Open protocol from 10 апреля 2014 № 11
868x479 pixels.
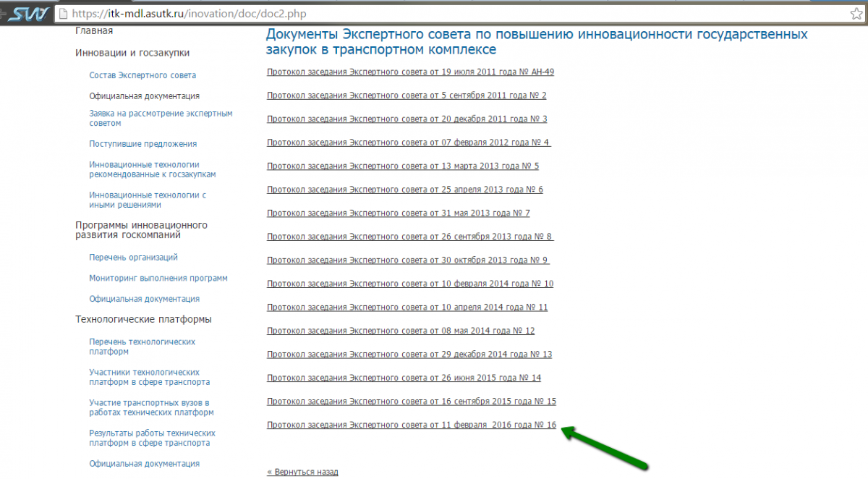[x=407, y=308]
